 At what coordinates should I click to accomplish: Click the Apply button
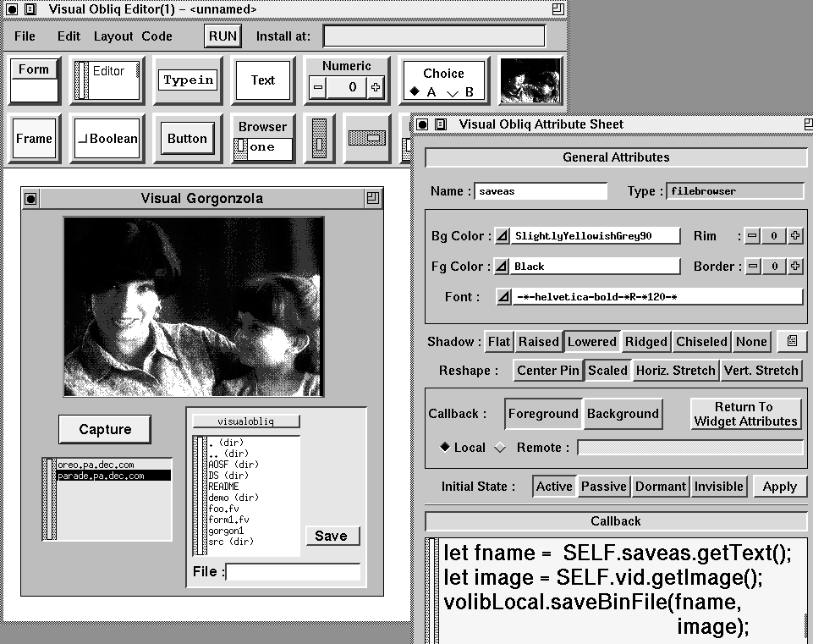pos(779,487)
